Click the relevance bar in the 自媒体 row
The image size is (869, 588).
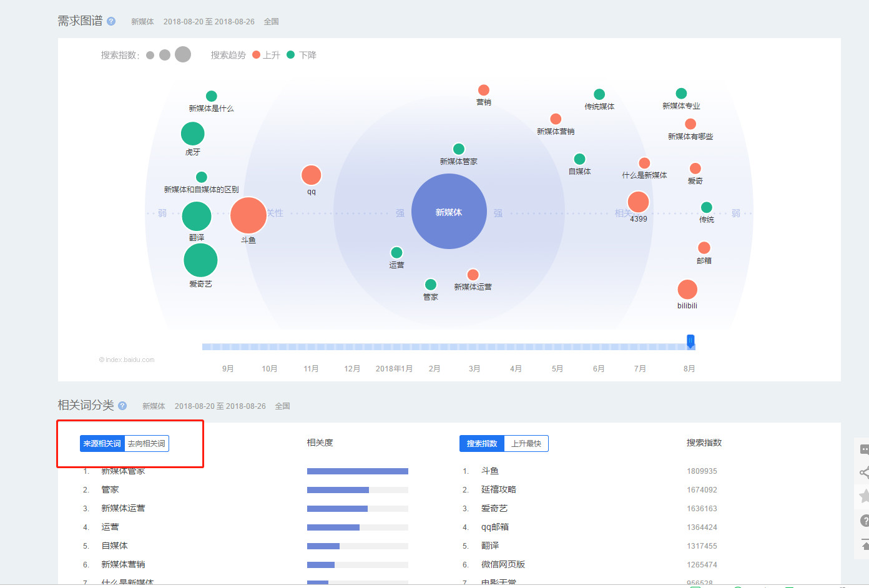coord(358,546)
